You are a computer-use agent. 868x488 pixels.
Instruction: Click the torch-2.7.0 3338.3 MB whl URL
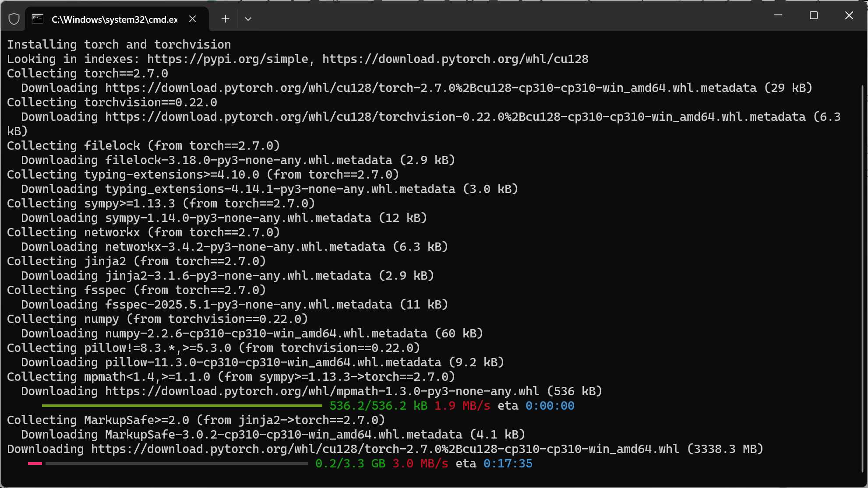(x=385, y=449)
